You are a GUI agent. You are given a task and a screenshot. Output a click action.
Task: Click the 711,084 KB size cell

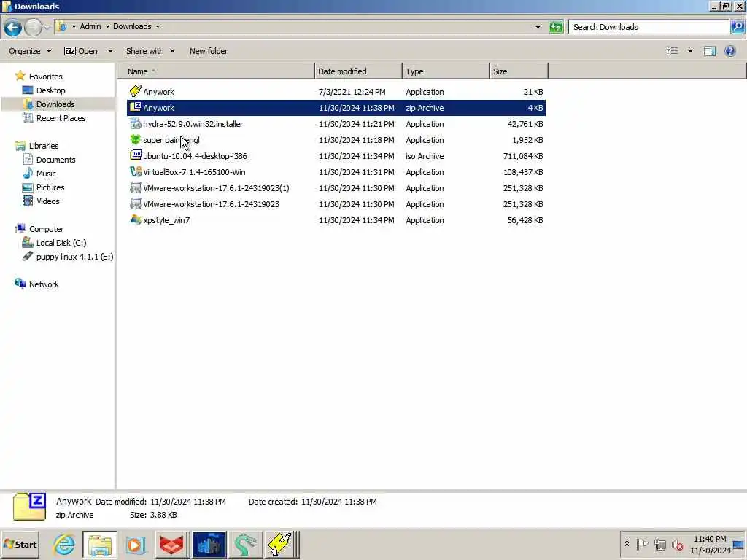click(522, 156)
